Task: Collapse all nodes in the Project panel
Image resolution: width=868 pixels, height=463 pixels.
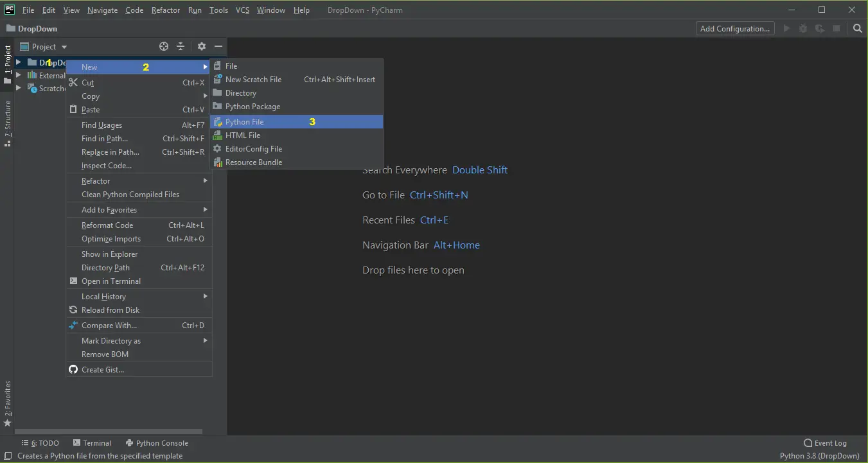Action: 181,46
